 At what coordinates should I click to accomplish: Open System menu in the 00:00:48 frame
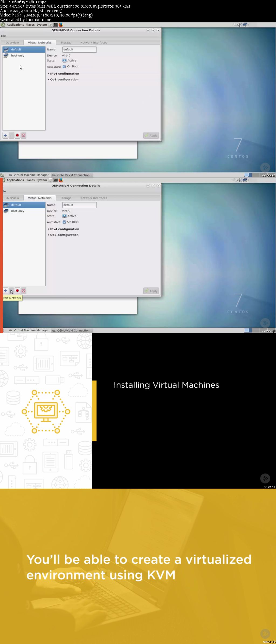click(42, 180)
